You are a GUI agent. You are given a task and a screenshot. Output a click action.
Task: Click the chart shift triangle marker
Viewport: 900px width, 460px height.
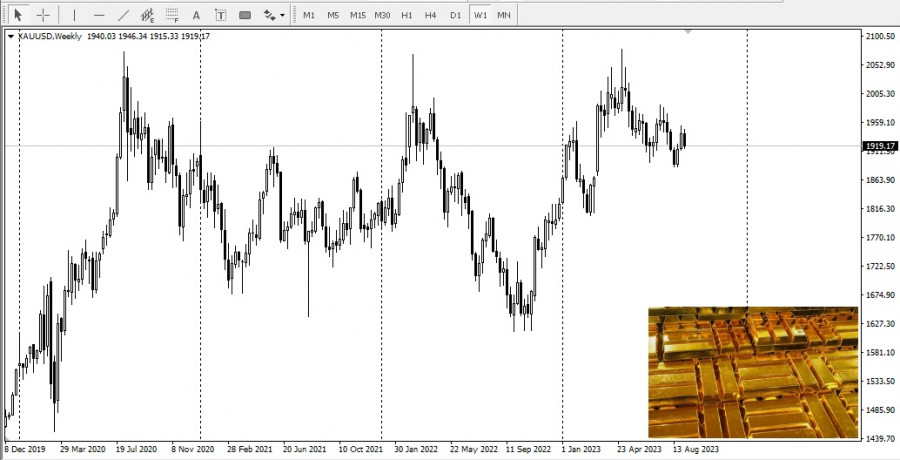click(x=688, y=32)
